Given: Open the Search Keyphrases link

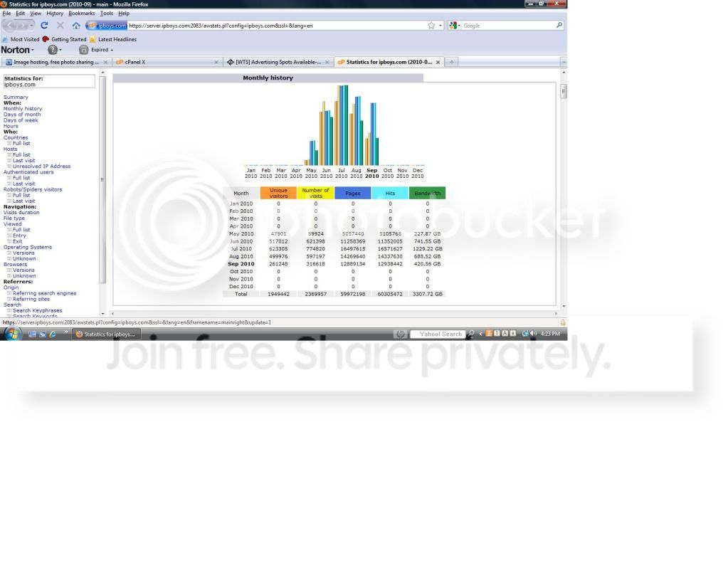Looking at the screenshot, I should click(37, 310).
